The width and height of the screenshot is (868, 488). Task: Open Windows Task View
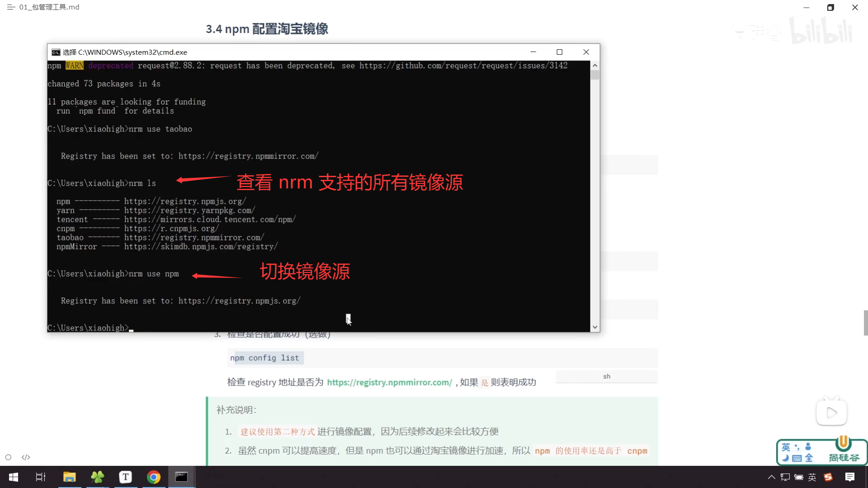41,477
